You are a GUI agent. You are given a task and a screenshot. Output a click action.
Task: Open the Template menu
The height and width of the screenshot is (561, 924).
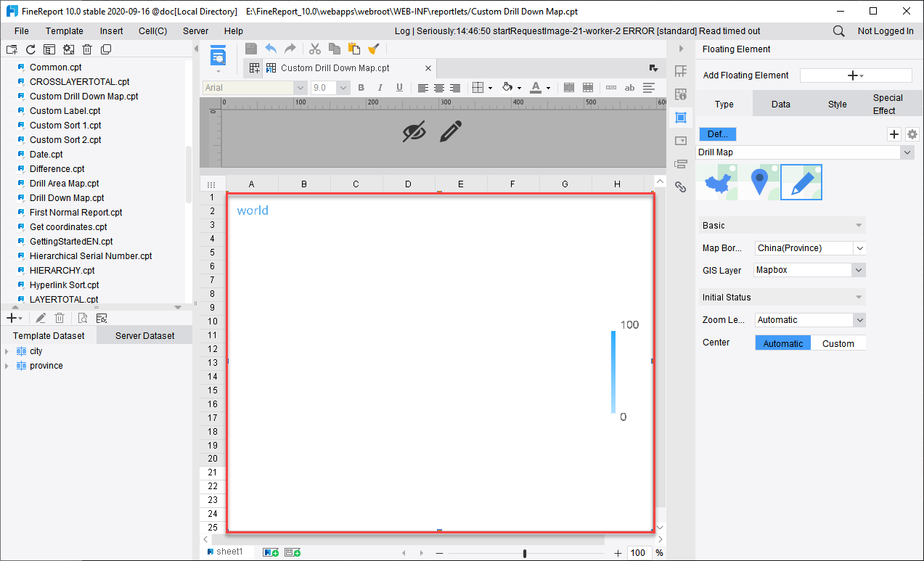65,31
